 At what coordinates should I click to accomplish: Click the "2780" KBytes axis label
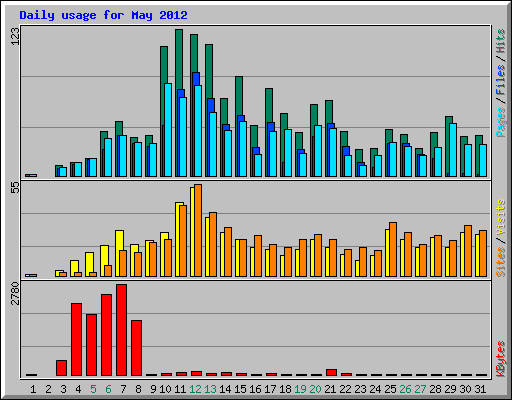[15, 293]
